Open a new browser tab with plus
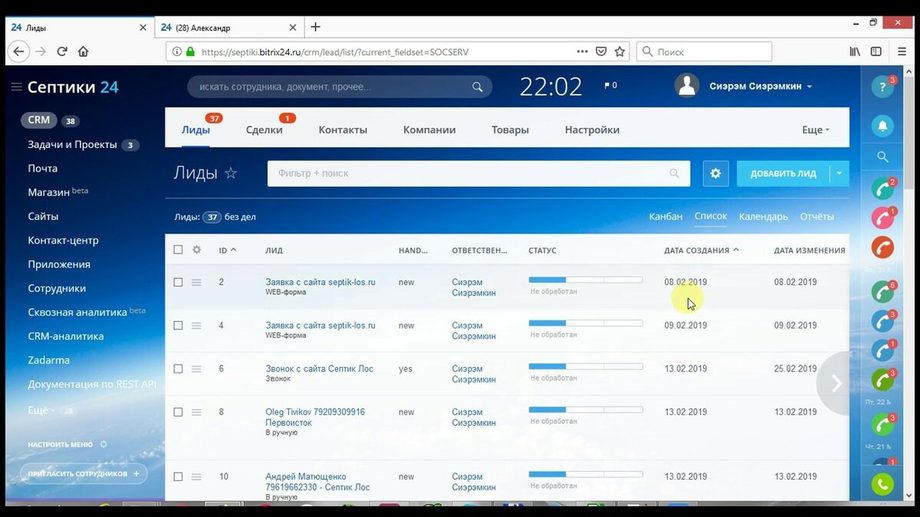 tap(316, 27)
